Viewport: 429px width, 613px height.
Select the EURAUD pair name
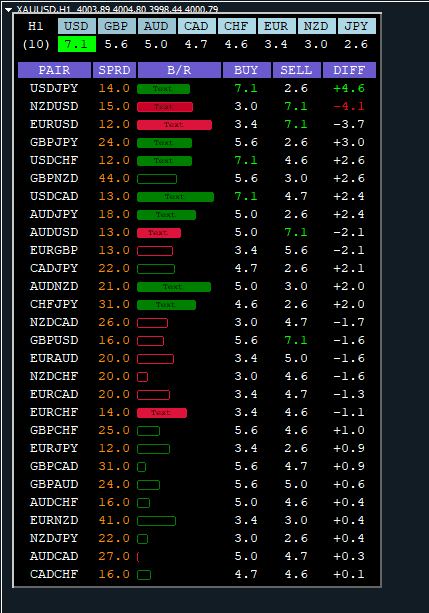(x=54, y=358)
